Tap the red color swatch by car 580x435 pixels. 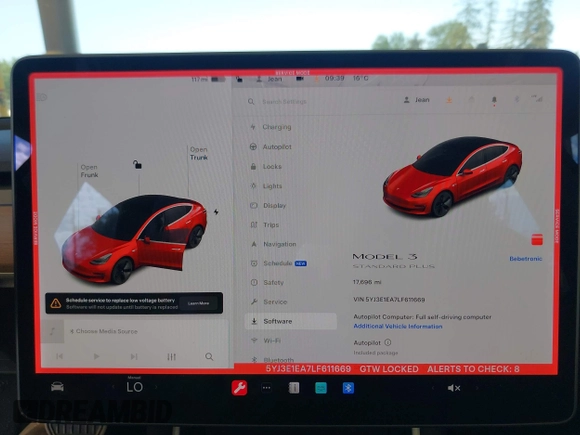pos(537,240)
